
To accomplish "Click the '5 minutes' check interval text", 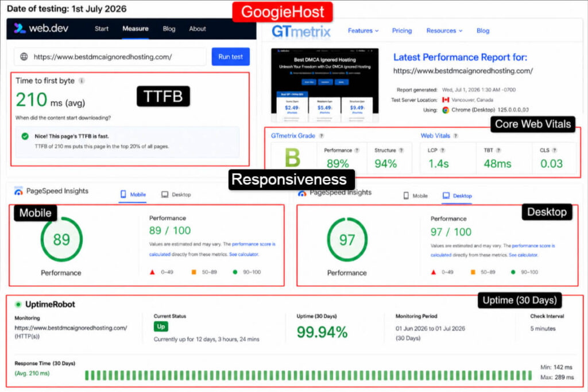I will coord(543,329).
